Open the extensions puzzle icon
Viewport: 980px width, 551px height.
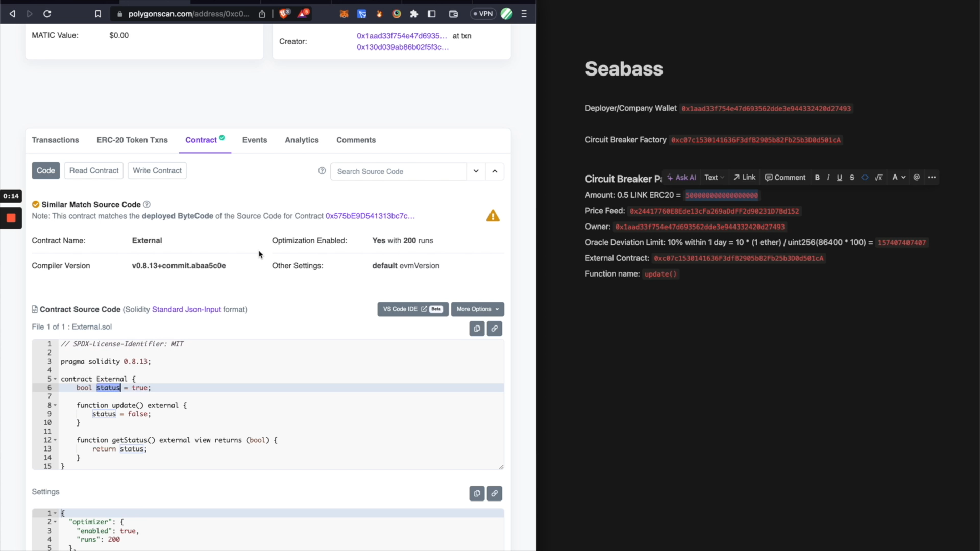414,14
